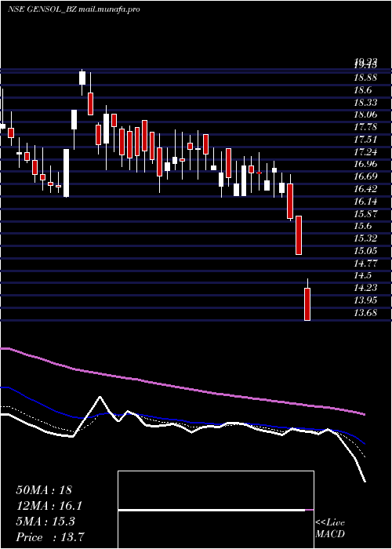
Task: Click the 14.5 price axis label
Action: click(362, 275)
